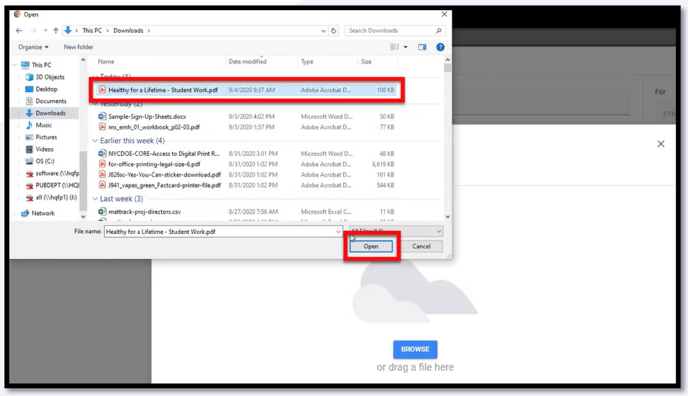Image resolution: width=688 pixels, height=396 pixels.
Task: Go back using the Back arrow
Action: pyautogui.click(x=19, y=31)
